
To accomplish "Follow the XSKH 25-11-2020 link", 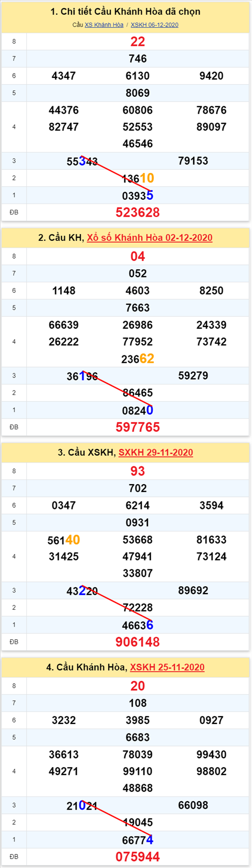I will [167, 667].
